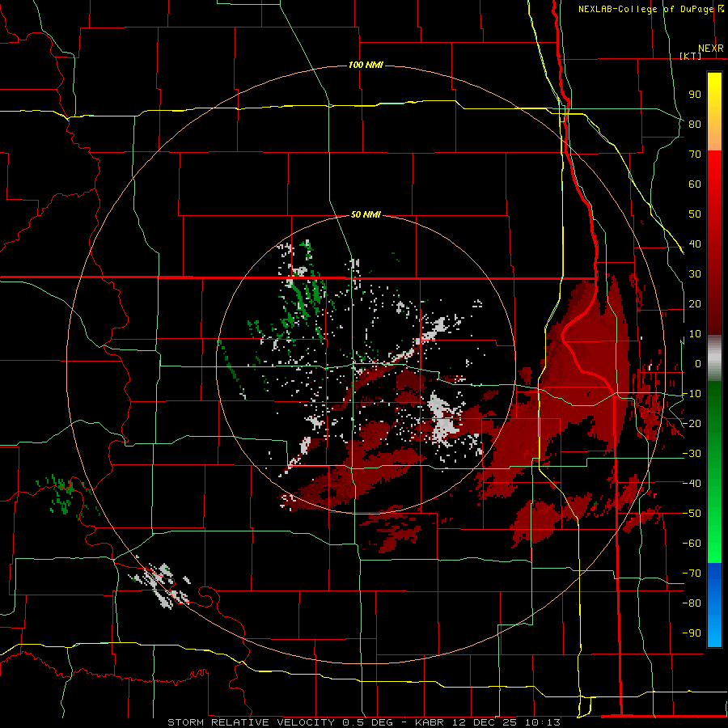
Task: Click the -60 value on the velocity scale
Action: (692, 544)
